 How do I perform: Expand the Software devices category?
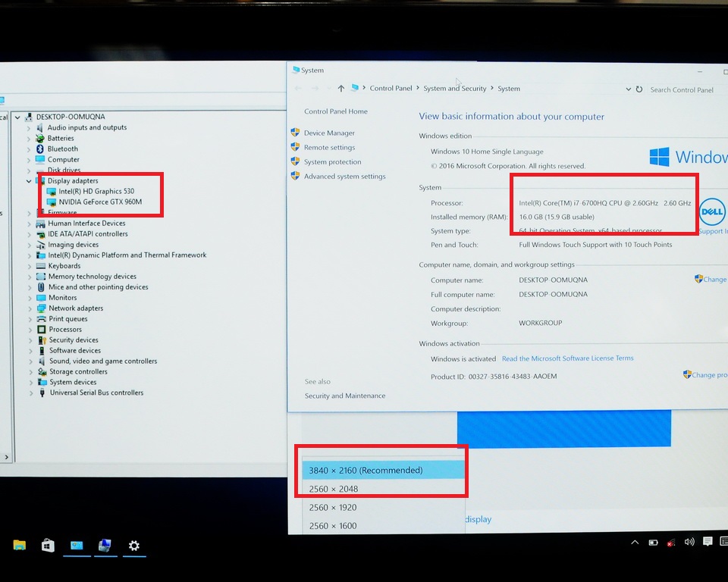click(30, 351)
